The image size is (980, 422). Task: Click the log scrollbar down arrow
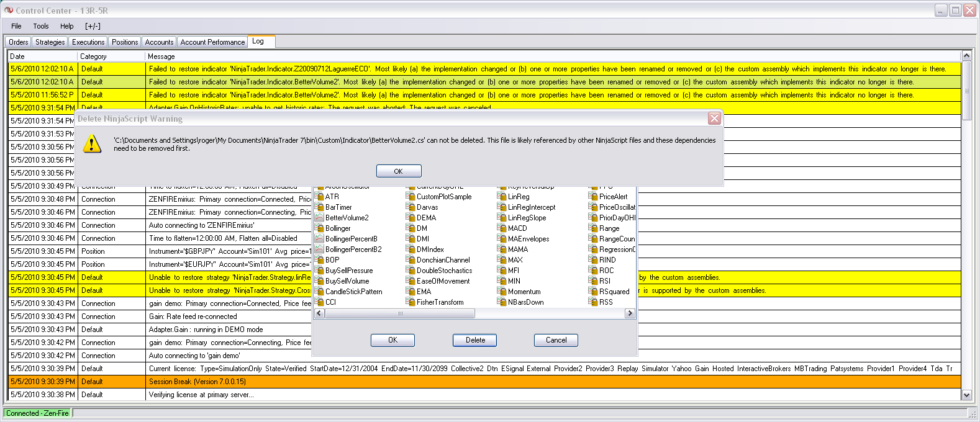(966, 395)
